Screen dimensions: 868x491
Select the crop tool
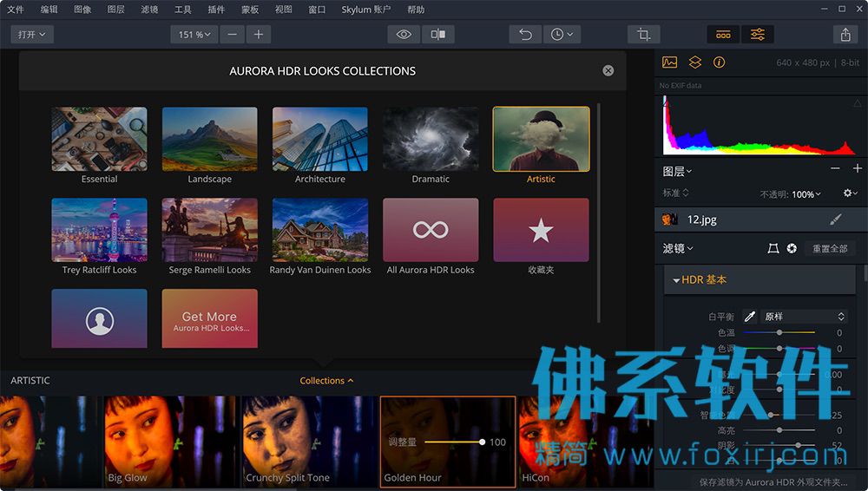643,35
